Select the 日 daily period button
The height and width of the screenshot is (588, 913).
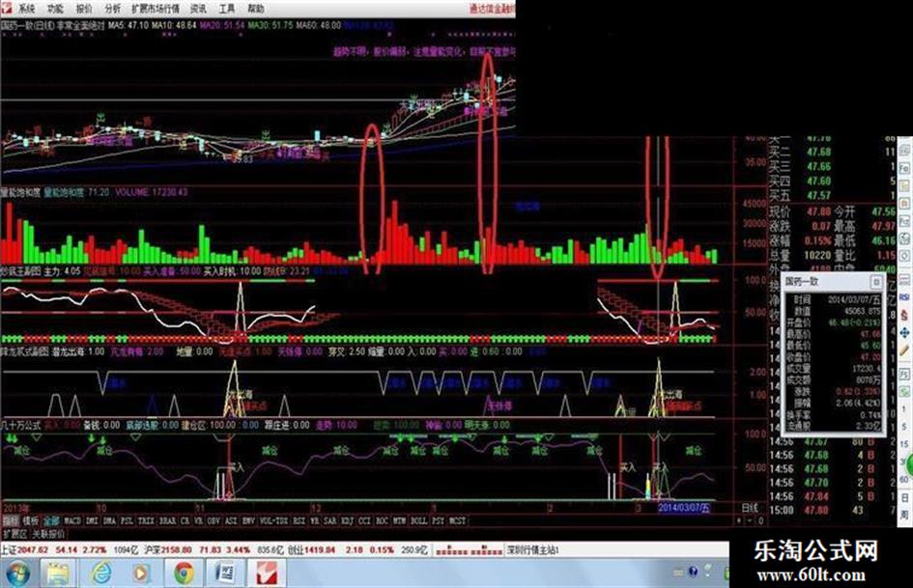click(904, 498)
